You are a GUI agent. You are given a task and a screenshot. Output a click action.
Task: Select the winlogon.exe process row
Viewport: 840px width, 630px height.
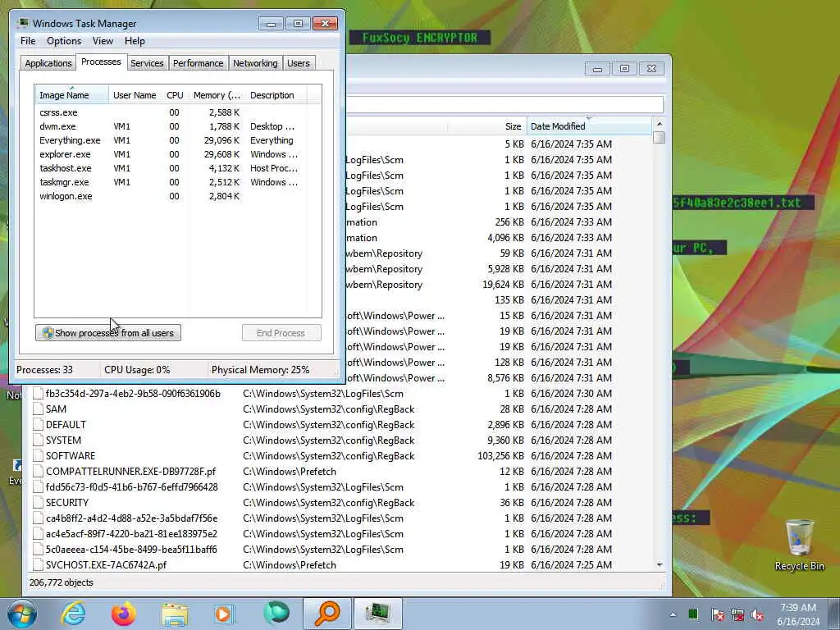pos(178,196)
